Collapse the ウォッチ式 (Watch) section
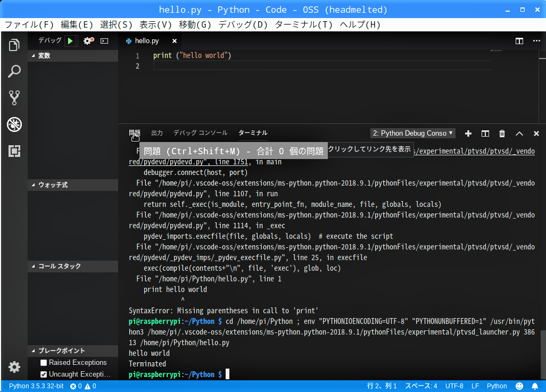The width and height of the screenshot is (546, 392). coord(73,185)
